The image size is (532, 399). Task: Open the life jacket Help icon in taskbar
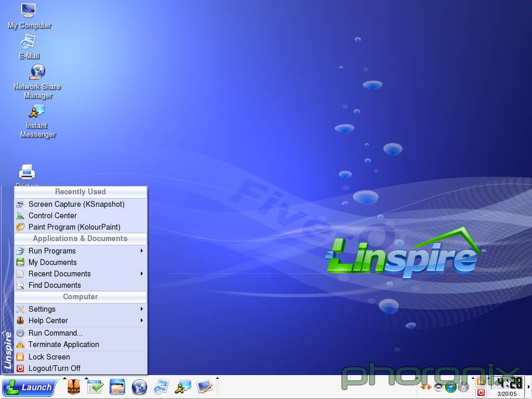click(x=74, y=387)
